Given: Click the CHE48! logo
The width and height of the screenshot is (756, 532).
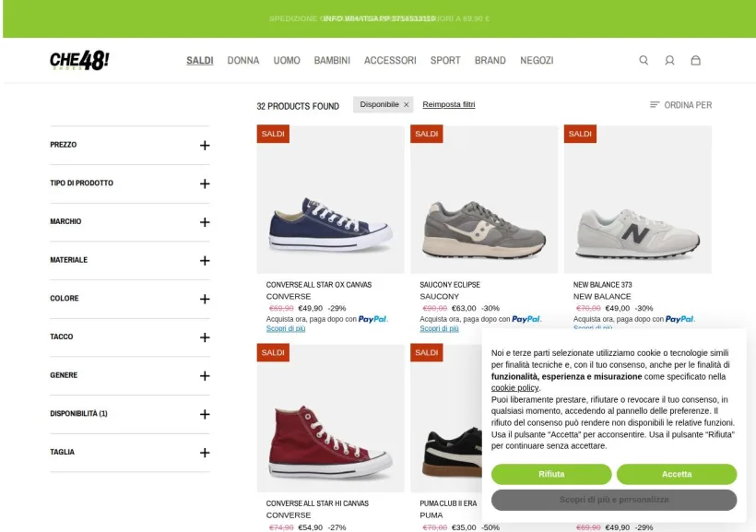Looking at the screenshot, I should pos(79,60).
